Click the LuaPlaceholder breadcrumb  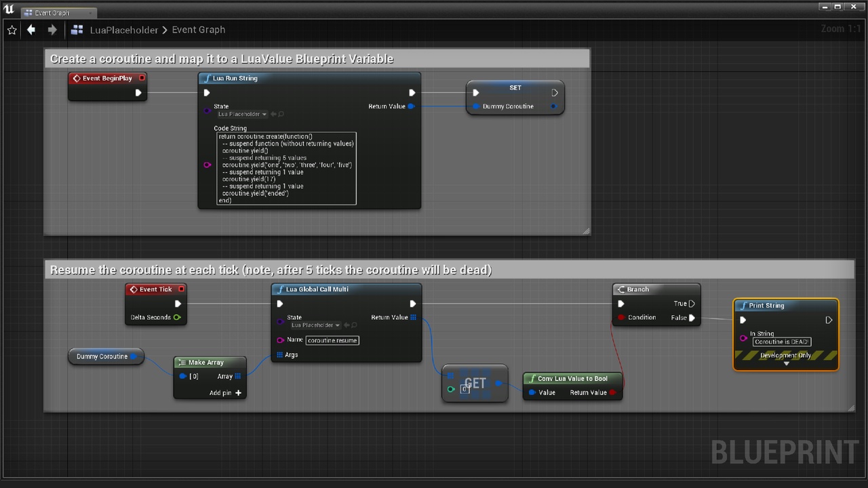coord(123,30)
